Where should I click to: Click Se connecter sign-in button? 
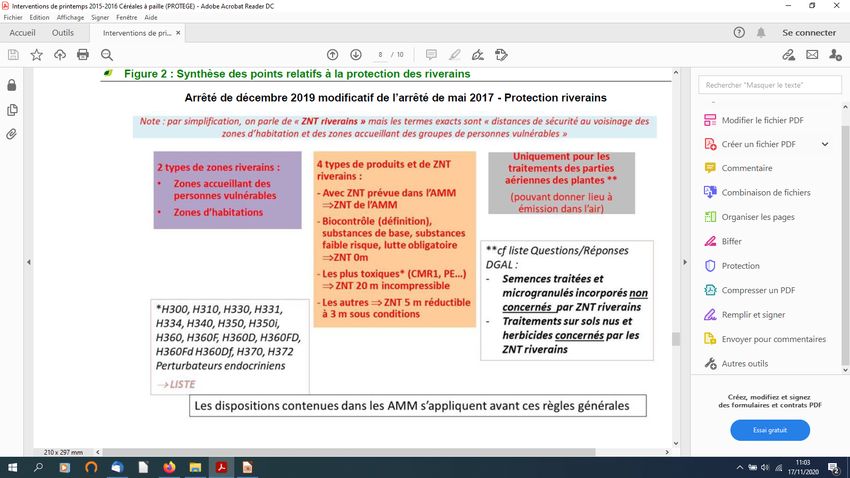tap(809, 33)
